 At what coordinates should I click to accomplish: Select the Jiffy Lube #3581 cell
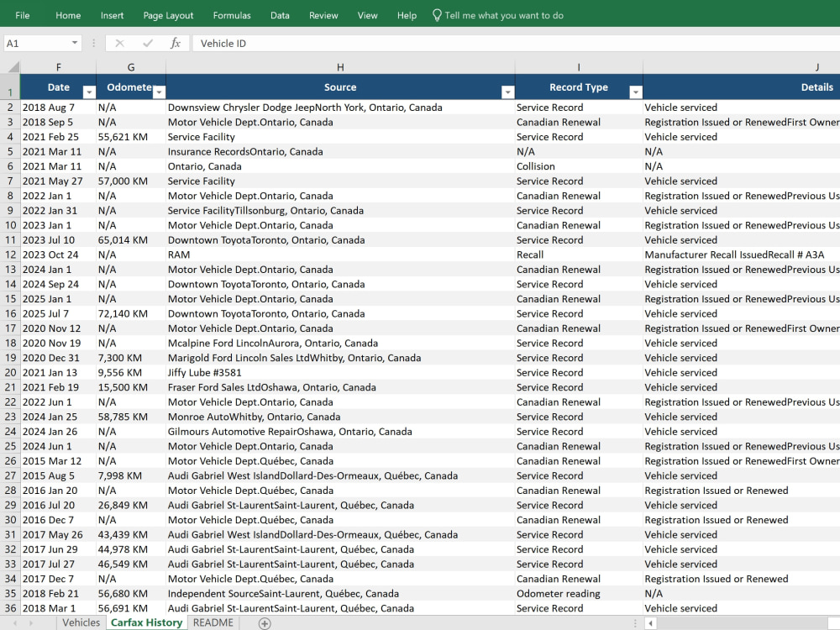coord(340,372)
